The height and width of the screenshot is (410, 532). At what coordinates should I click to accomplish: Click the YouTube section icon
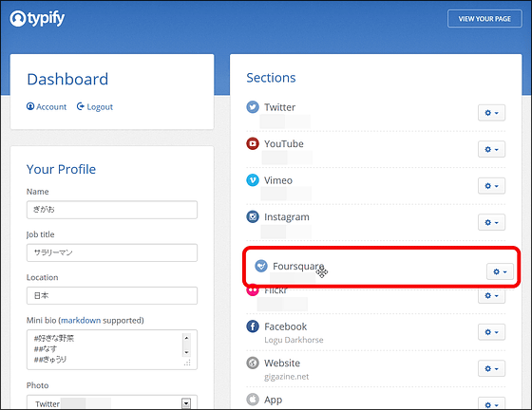click(253, 143)
